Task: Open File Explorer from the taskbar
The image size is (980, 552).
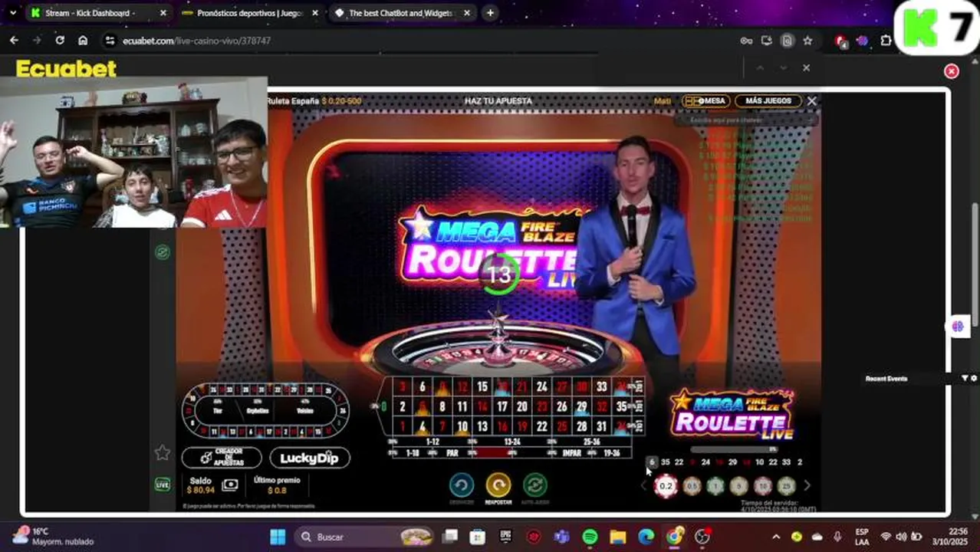Action: pos(617,537)
